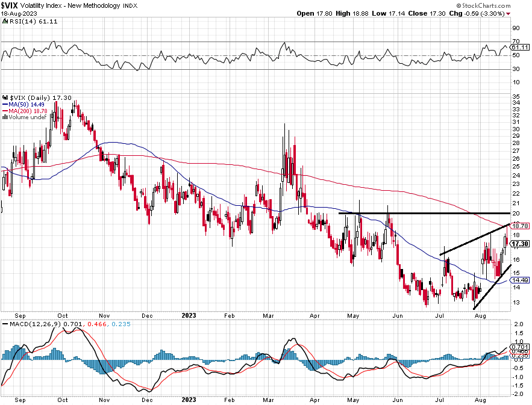Click the 18.78 MA(200) price tag

519,226
